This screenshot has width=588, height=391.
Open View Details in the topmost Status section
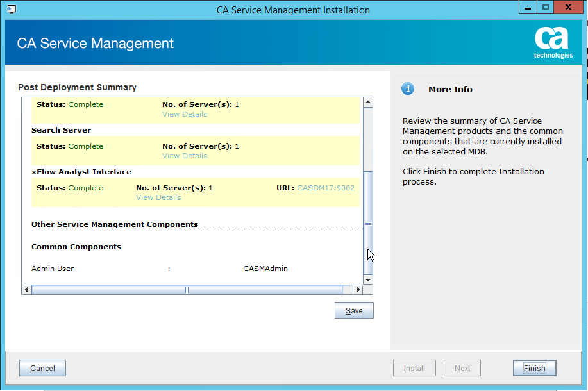click(184, 113)
